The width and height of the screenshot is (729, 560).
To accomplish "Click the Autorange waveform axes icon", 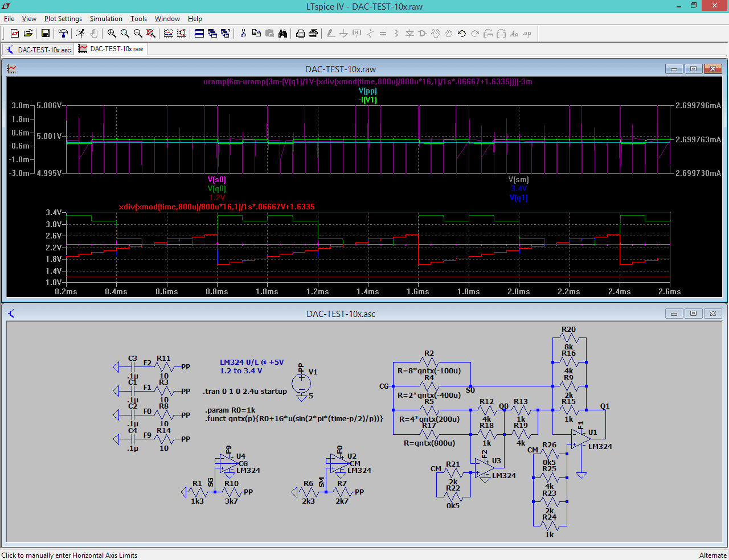I will (x=181, y=33).
